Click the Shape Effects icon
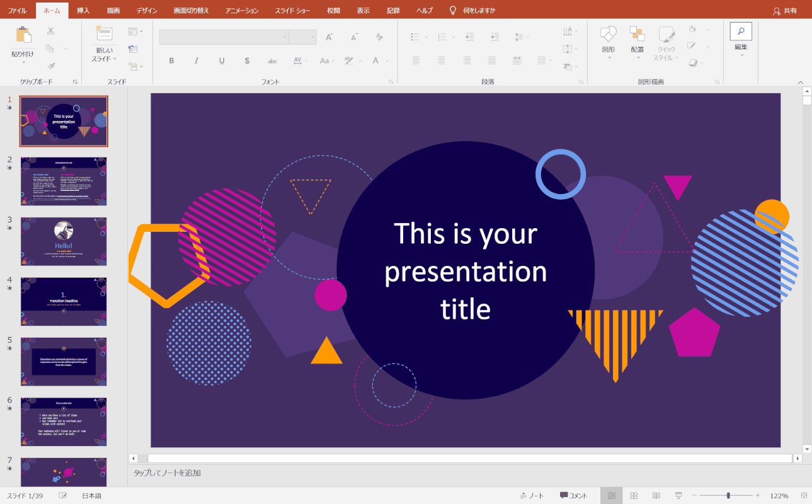 tap(692, 62)
